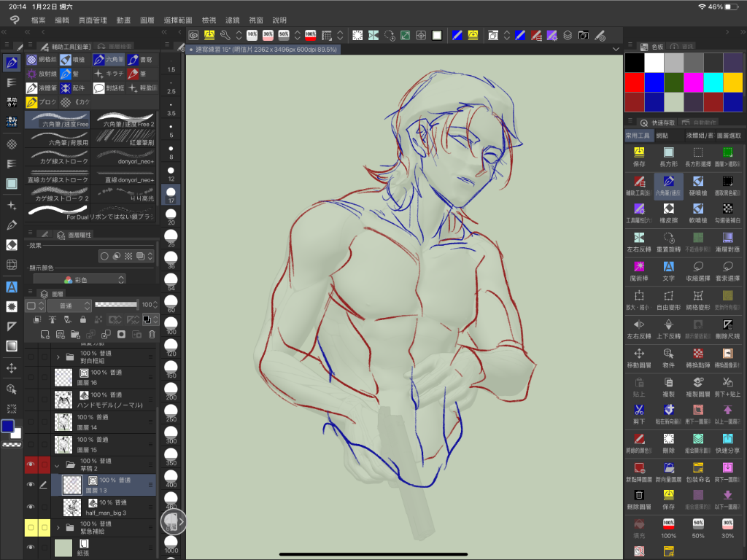Expand the 緊急補給 layer folder

click(x=58, y=528)
